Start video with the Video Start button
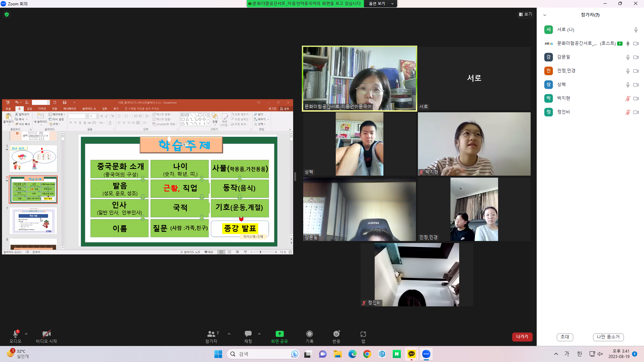This screenshot has width=644, height=362. pyautogui.click(x=46, y=337)
